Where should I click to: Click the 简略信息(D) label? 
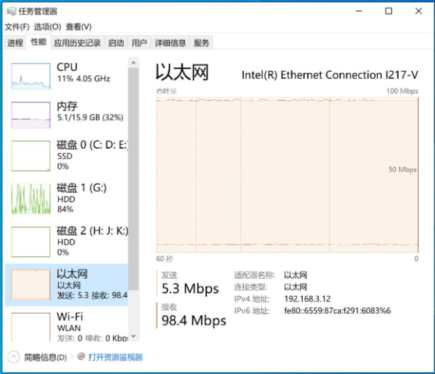45,357
